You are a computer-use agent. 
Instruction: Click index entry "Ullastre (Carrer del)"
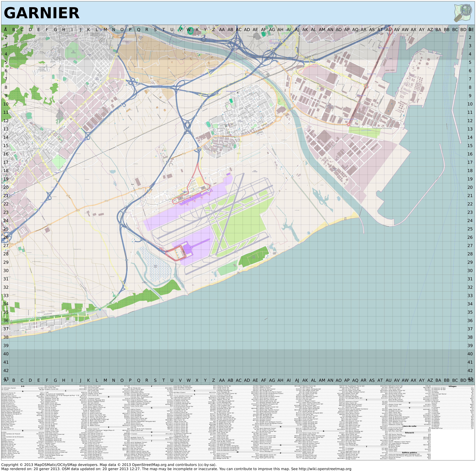(x=409, y=405)
